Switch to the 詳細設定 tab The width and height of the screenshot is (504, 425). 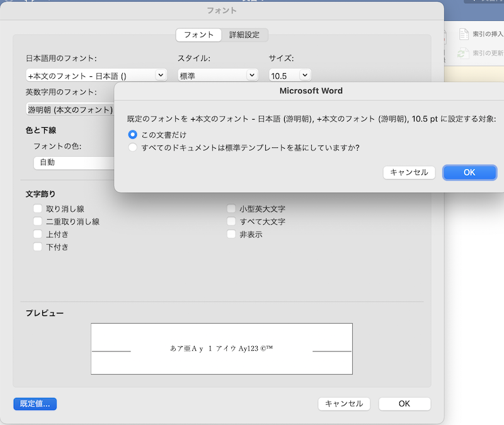[x=244, y=35]
